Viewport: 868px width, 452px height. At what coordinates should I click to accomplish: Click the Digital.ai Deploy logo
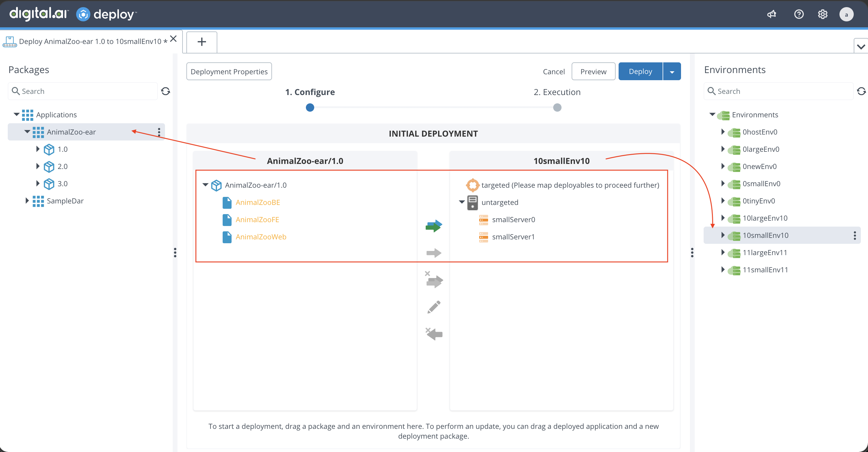point(73,14)
